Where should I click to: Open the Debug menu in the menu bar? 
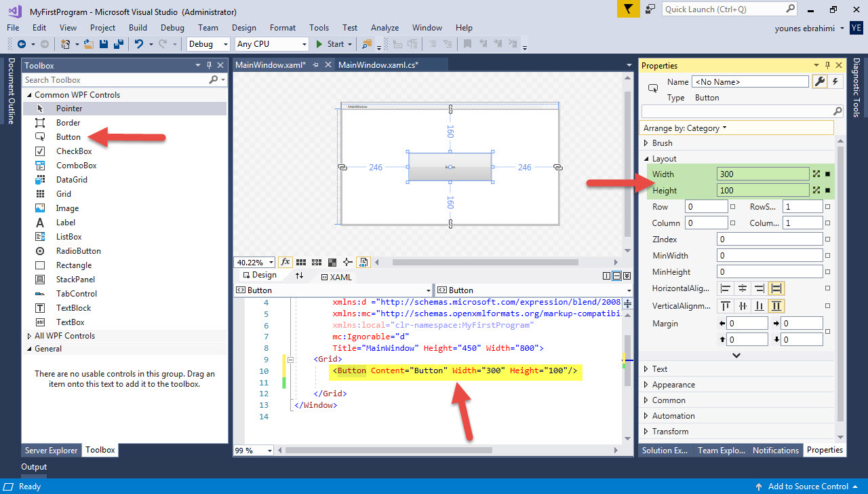(x=172, y=28)
